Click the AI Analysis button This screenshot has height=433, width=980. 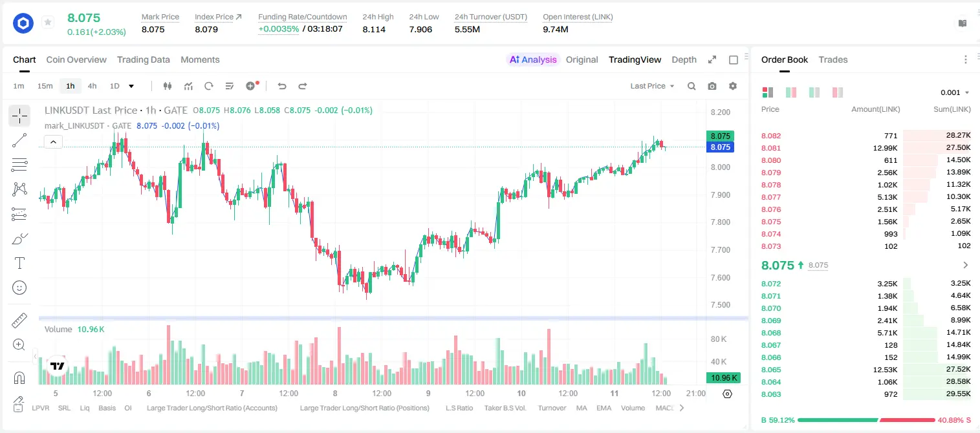533,59
